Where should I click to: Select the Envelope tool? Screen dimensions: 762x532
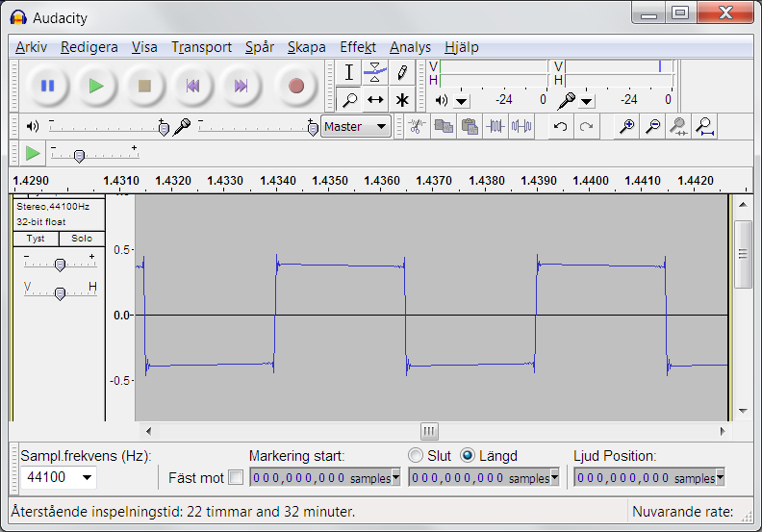coord(375,73)
